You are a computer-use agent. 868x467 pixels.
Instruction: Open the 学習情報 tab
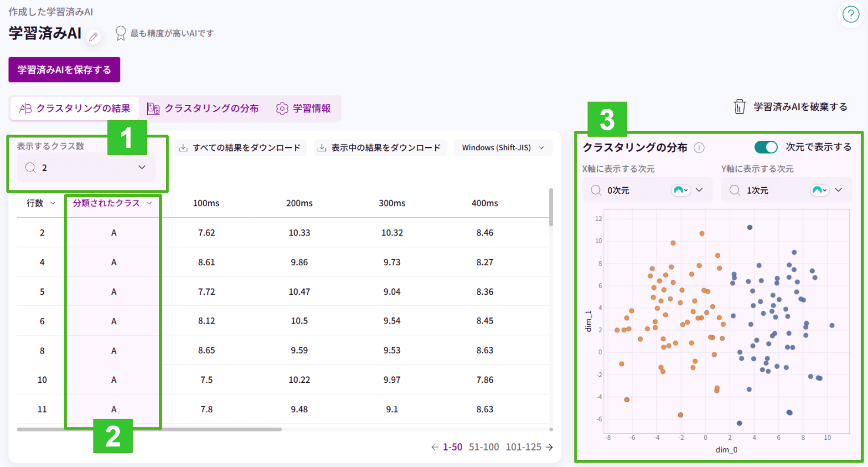[x=304, y=108]
